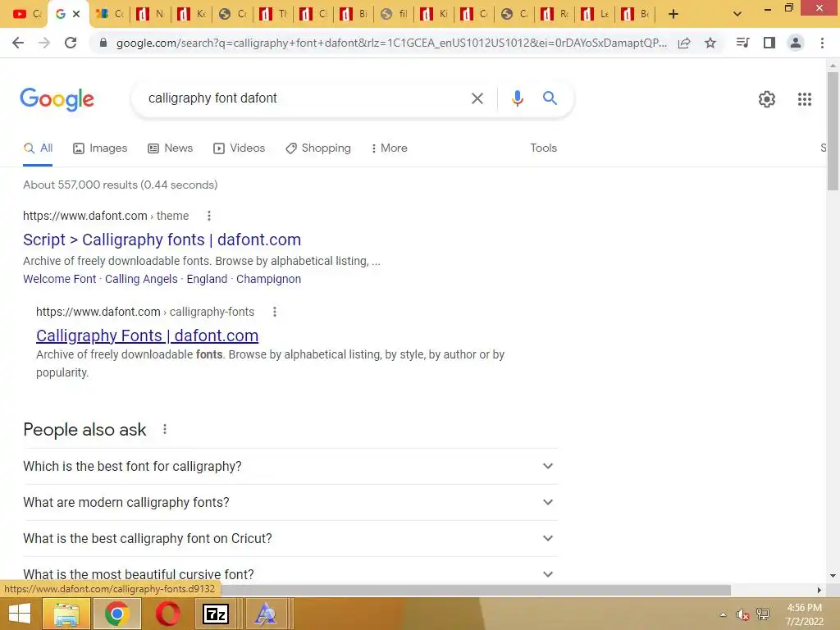
Task: Click 'About 557,000 results' stats text
Action: (120, 185)
